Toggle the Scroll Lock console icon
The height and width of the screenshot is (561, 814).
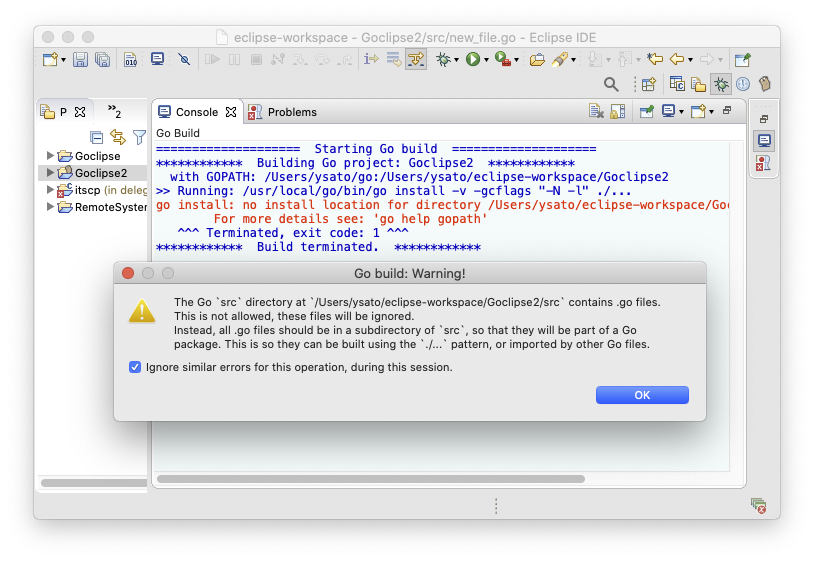tap(618, 112)
